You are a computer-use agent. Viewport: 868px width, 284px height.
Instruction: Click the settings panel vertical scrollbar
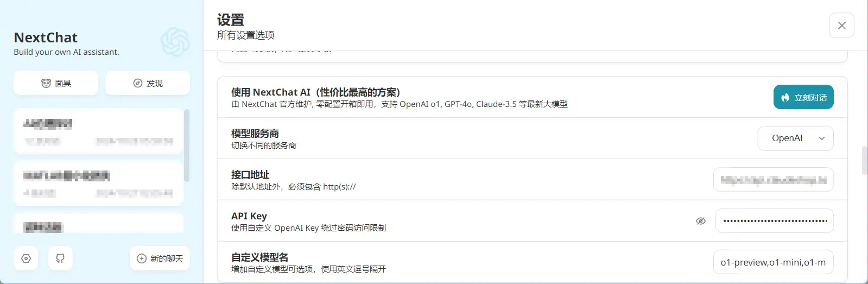tap(864, 160)
